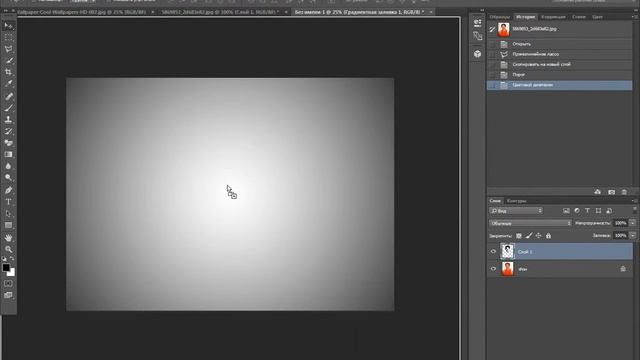The height and width of the screenshot is (360, 640).
Task: Toggle type layer filter in Layers
Action: (x=587, y=211)
